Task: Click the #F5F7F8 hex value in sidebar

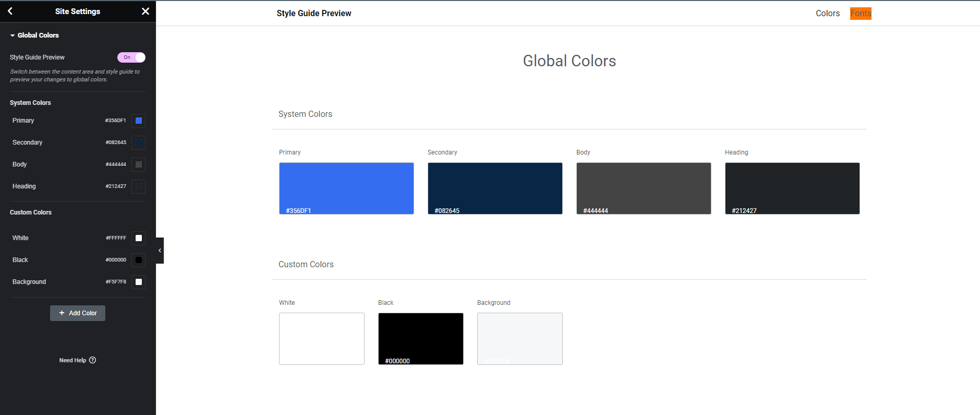Action: 116,282
